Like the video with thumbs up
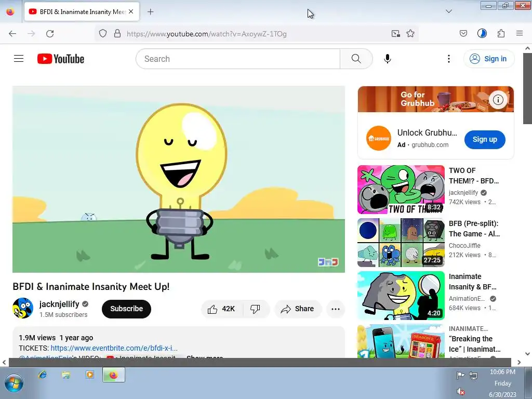 point(221,309)
